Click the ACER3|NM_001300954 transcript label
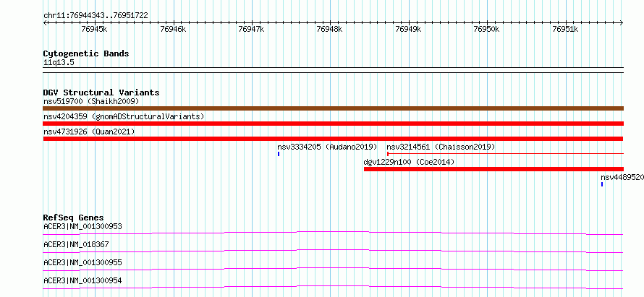 point(82,280)
